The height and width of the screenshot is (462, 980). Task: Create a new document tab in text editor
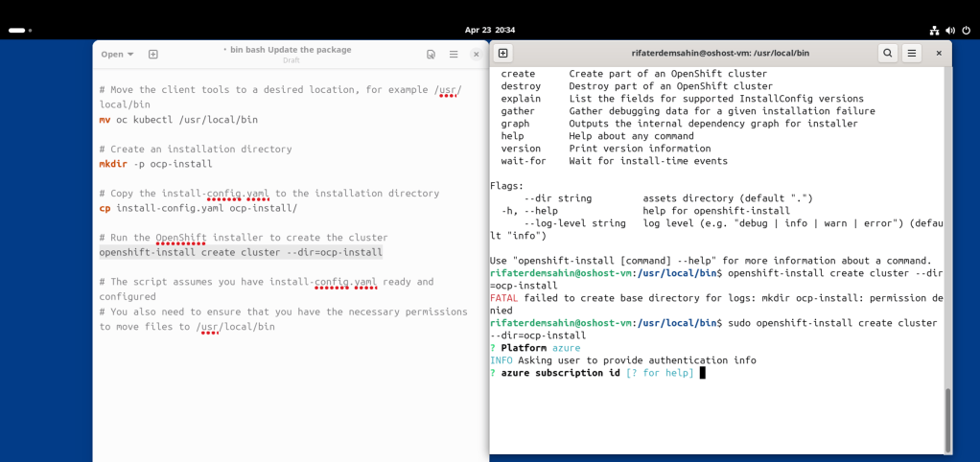click(x=153, y=55)
